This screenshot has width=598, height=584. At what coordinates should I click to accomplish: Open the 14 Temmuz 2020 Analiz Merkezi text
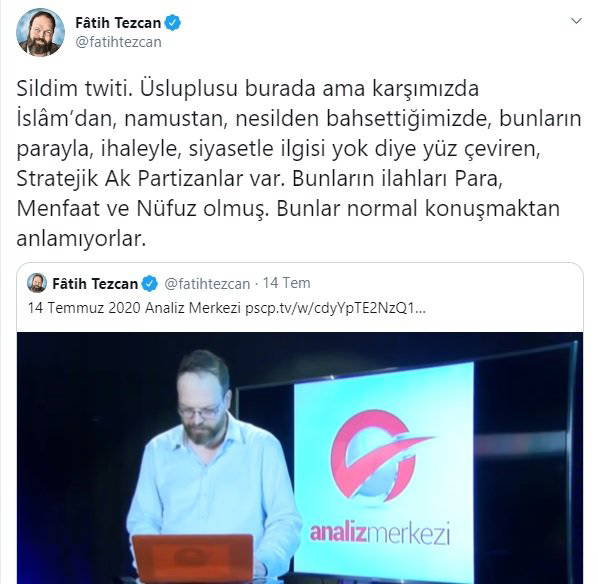(134, 307)
